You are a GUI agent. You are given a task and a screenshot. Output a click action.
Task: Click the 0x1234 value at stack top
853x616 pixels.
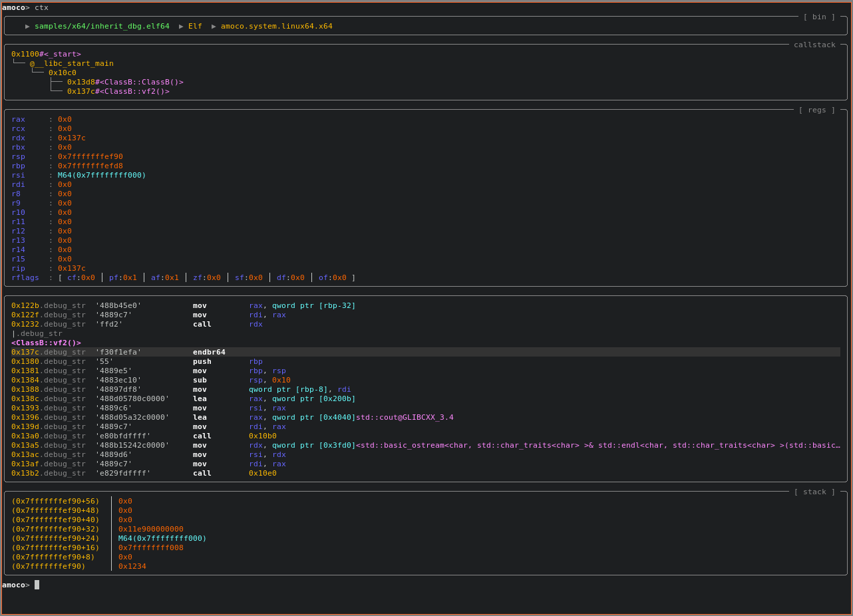[x=132, y=567]
